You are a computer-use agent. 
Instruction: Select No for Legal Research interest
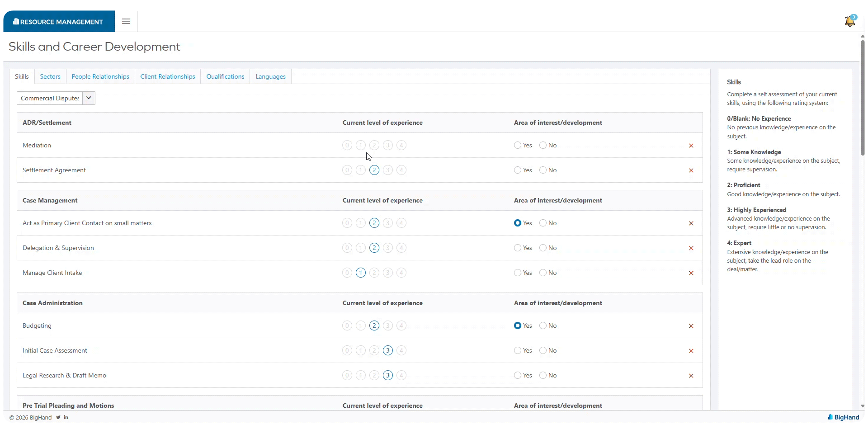543,375
